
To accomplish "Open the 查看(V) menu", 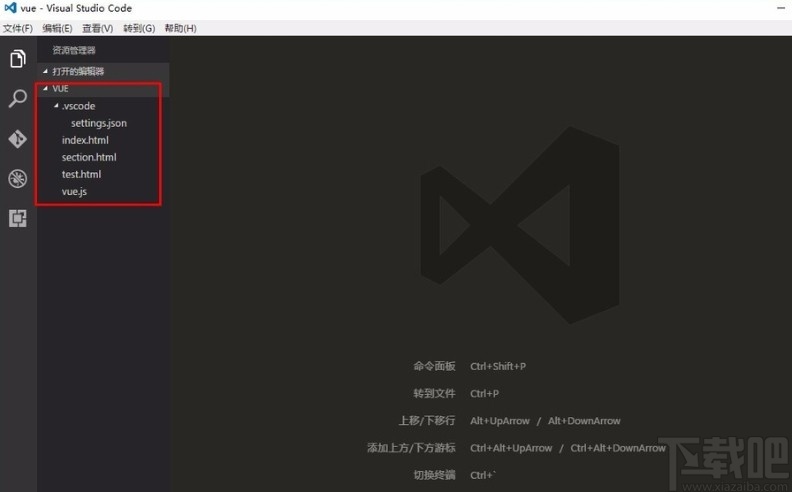I will (97, 28).
